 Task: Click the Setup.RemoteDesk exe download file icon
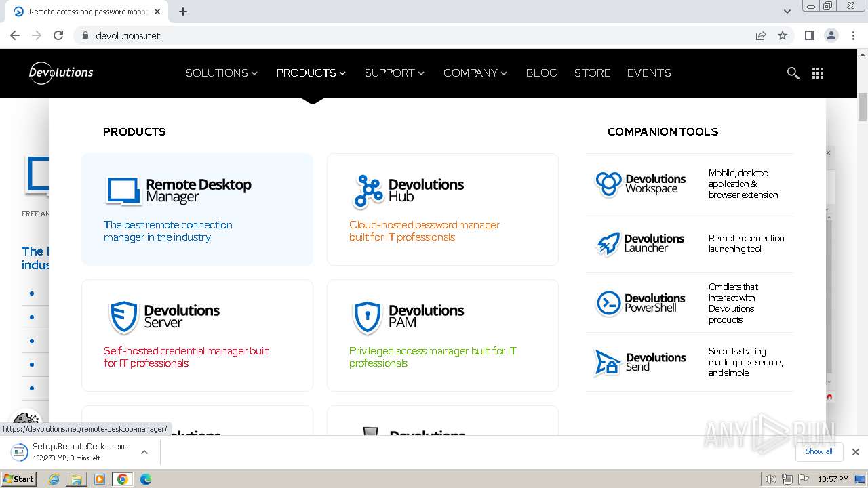pos(19,452)
